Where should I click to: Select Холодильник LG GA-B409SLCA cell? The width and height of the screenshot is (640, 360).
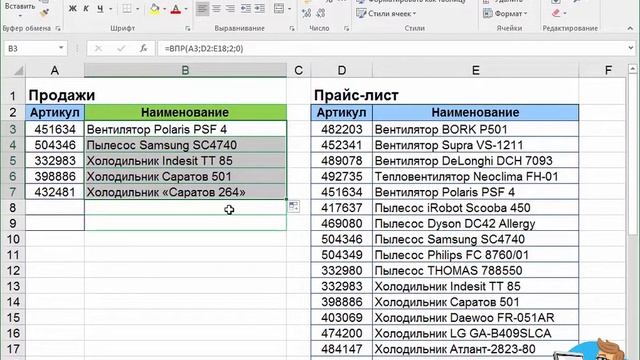tap(476, 333)
